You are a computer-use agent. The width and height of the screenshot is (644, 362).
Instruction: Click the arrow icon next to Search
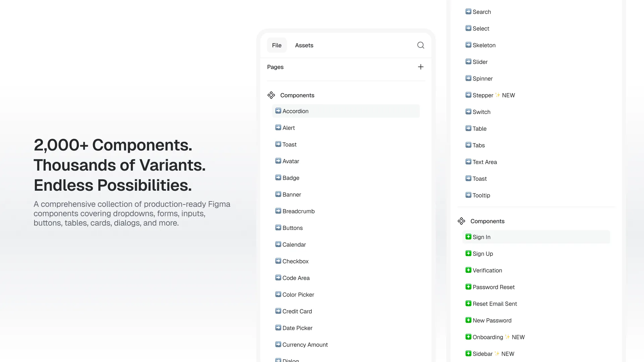(x=468, y=11)
